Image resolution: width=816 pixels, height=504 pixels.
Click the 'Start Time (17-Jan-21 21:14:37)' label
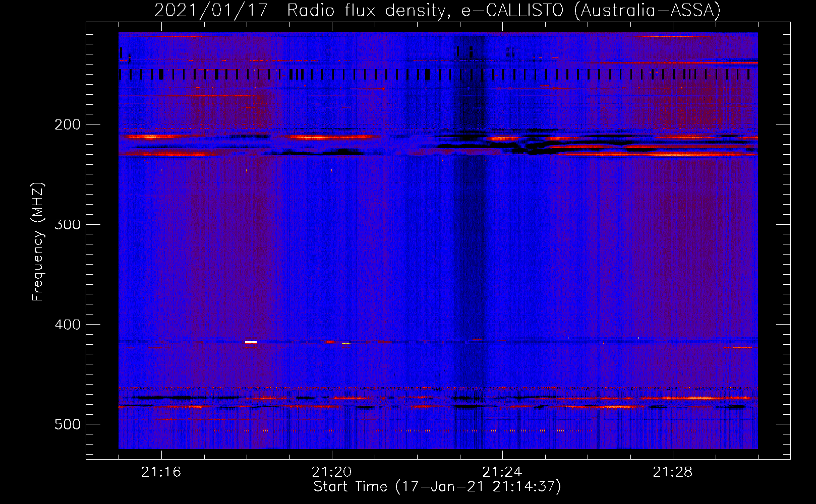coord(437,487)
